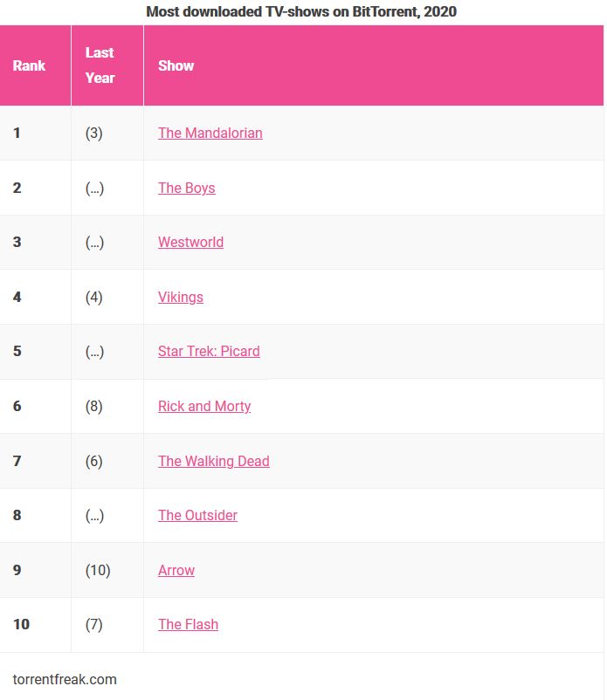Click rank 10 number cell
The width and height of the screenshot is (607, 700).
click(x=21, y=625)
